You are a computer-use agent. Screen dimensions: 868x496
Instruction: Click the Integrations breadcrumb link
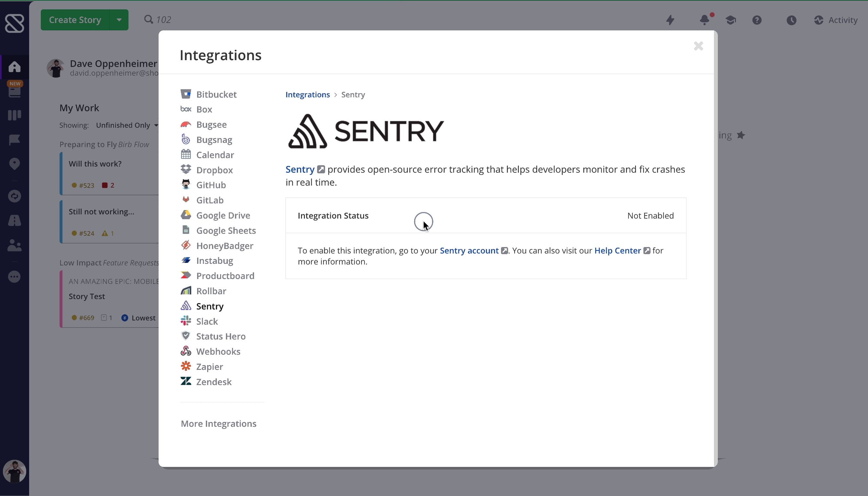tap(307, 94)
